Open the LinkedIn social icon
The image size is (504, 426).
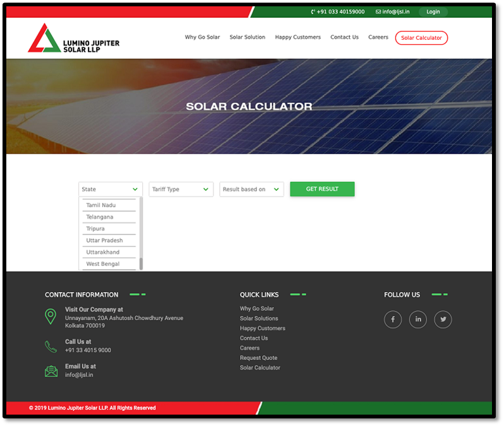(417, 320)
